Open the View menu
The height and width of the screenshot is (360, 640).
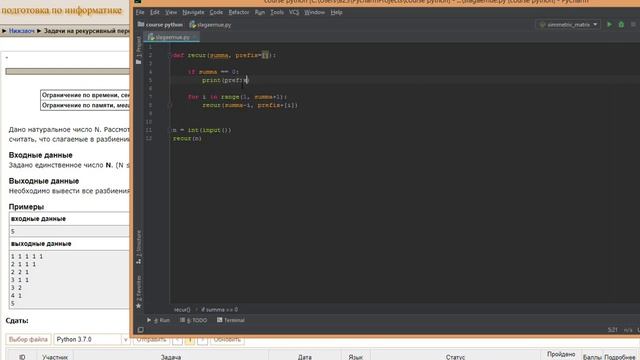coord(171,12)
